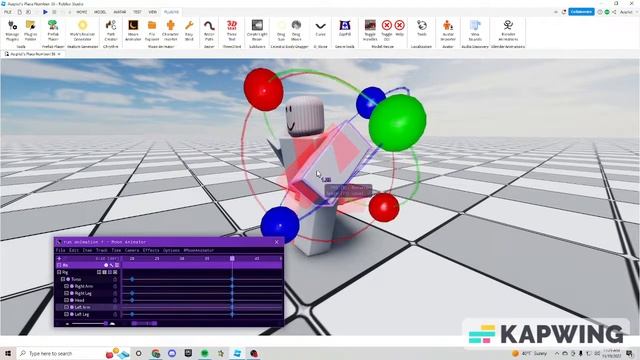640x360 pixels.
Task: Toggle the Head track checkbox
Action: click(x=67, y=300)
